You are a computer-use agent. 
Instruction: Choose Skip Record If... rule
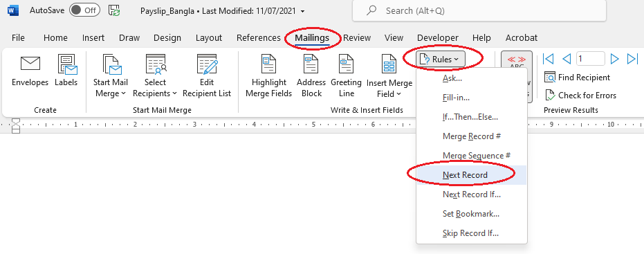point(471,233)
